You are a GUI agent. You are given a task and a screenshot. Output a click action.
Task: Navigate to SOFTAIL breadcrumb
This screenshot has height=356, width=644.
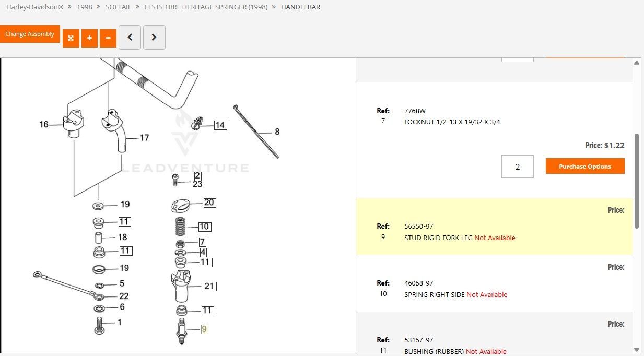pos(119,7)
